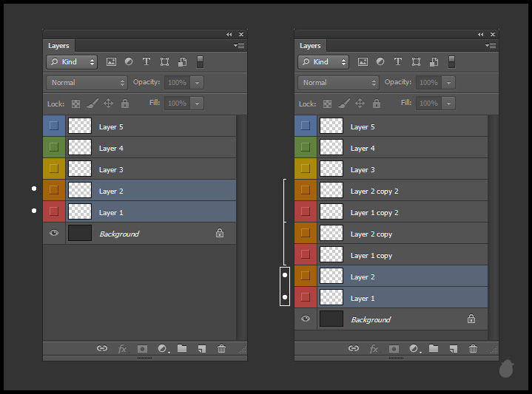Click the new group folder icon, right panel
Image resolution: width=532 pixels, height=394 pixels.
click(434, 349)
